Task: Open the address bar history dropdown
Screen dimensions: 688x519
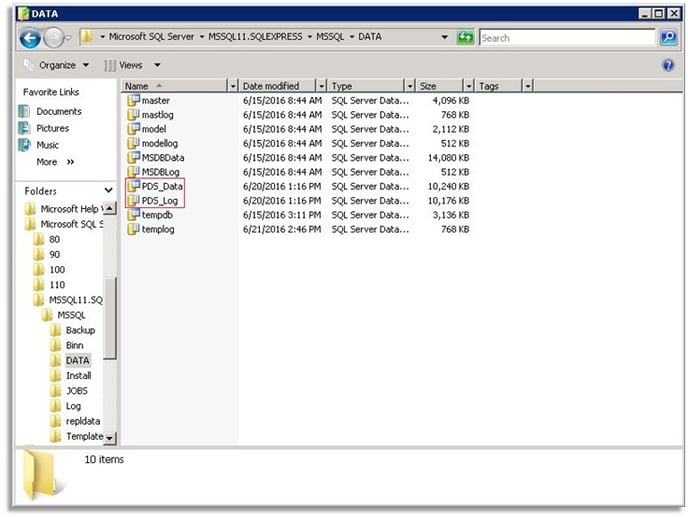Action: 444,37
